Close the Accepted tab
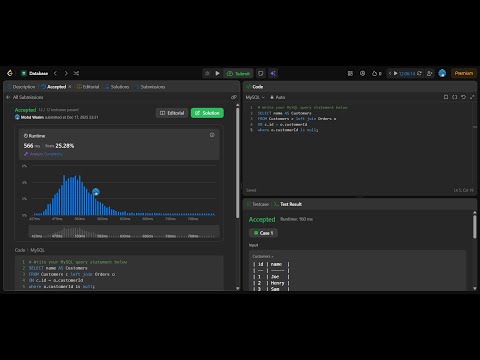Screen dimensions: 480x360 (x=70, y=87)
